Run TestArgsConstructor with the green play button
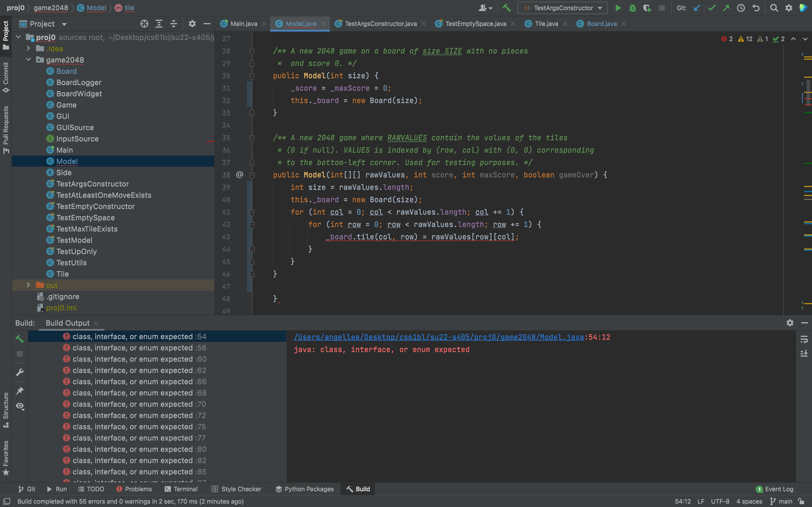The width and height of the screenshot is (812, 507). pyautogui.click(x=618, y=8)
